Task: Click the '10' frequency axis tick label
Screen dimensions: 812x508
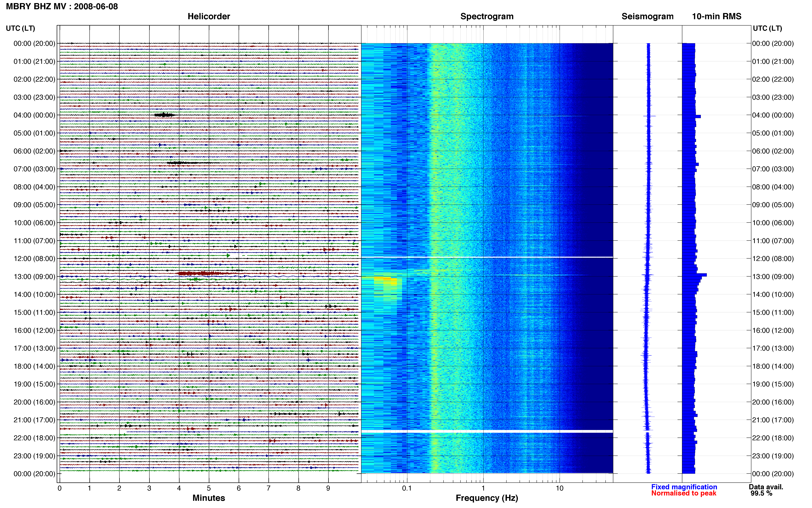Action: (x=559, y=488)
